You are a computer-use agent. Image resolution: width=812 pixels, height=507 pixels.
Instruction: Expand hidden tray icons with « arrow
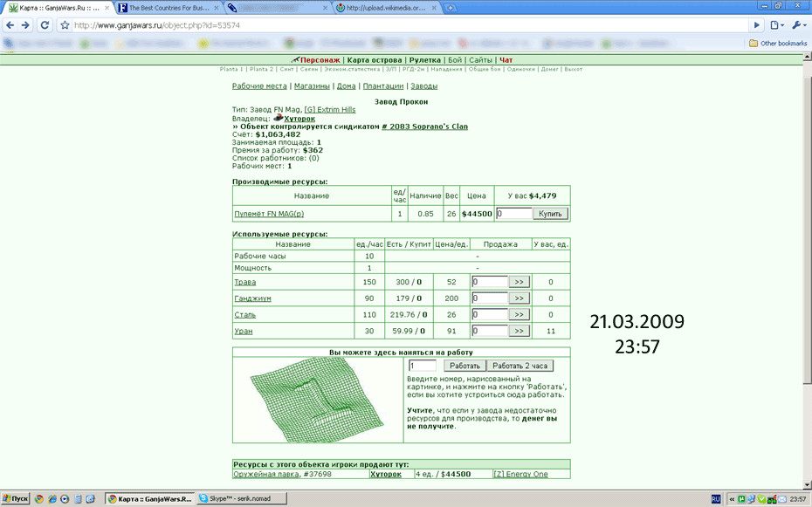pos(732,499)
